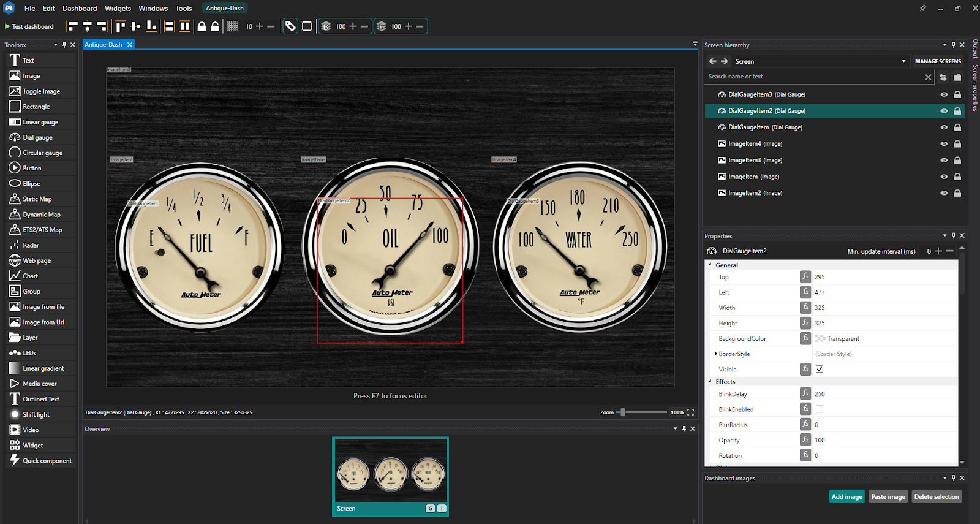The height and width of the screenshot is (524, 980).
Task: Align selected items to top edge
Action: click(x=121, y=26)
